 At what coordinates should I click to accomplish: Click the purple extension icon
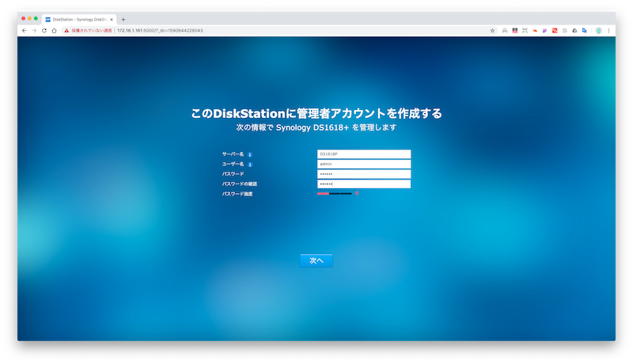point(544,30)
